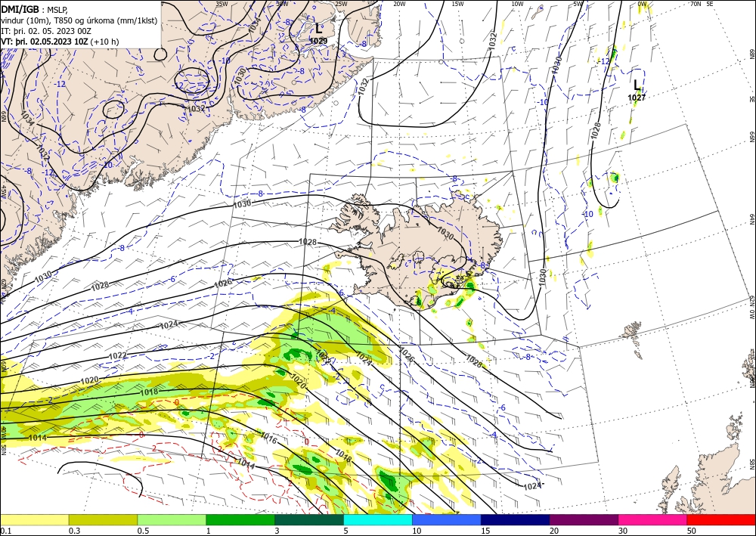Click the light green 0.5–1 legend swatch
Viewport: 756px width, 536px height.
172,519
